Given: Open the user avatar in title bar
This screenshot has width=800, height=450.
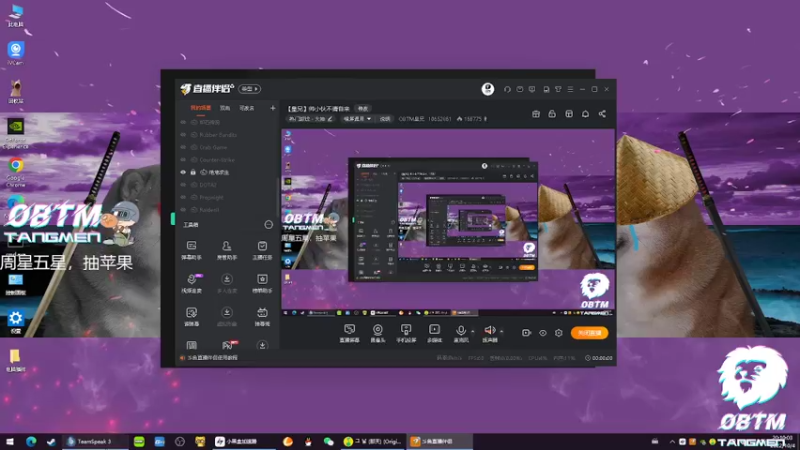Looking at the screenshot, I should point(488,89).
